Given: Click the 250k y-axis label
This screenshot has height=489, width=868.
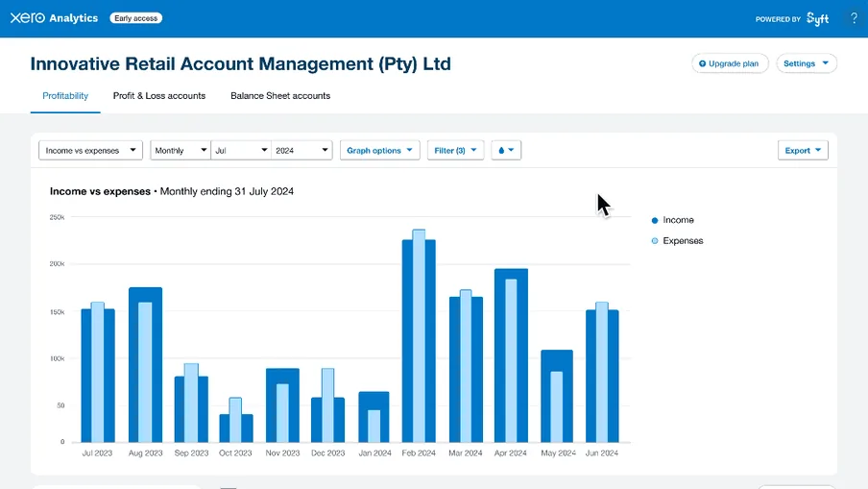Looking at the screenshot, I should [57, 217].
